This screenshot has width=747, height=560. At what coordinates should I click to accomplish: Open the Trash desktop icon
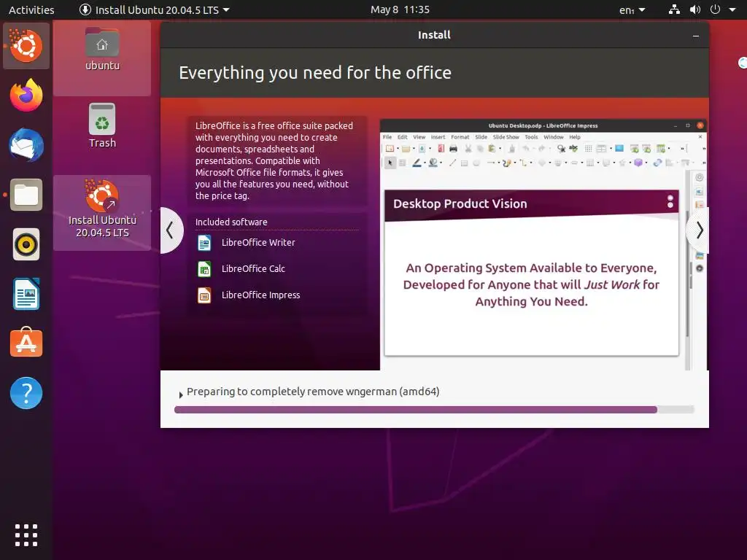click(x=102, y=126)
